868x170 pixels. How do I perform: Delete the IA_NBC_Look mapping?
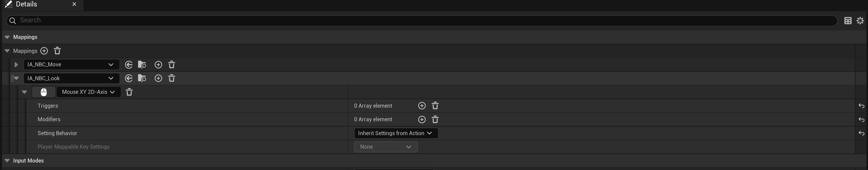[x=172, y=78]
